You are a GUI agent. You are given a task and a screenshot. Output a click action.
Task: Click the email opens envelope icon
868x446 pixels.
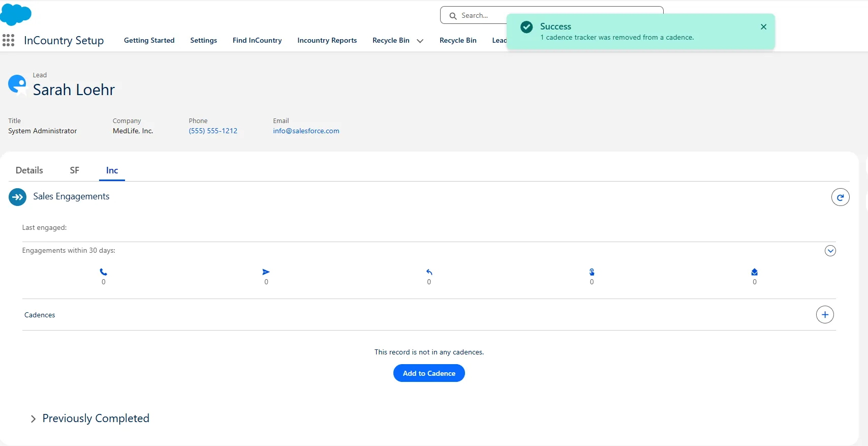pos(754,272)
